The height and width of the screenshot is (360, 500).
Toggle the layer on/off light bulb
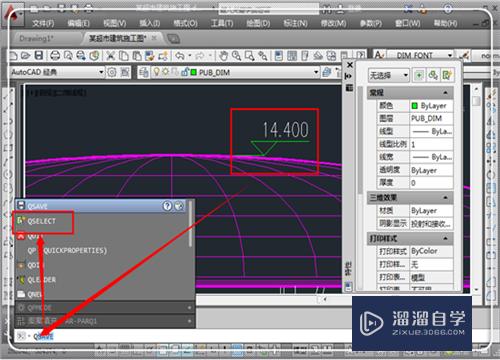pos(156,72)
